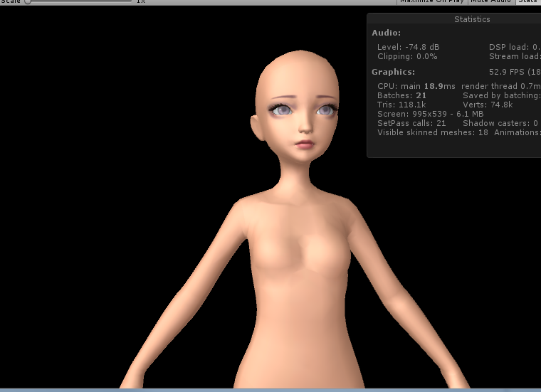Click the CPU: main 18.9ms entry
This screenshot has height=392, width=541.
[x=416, y=86]
